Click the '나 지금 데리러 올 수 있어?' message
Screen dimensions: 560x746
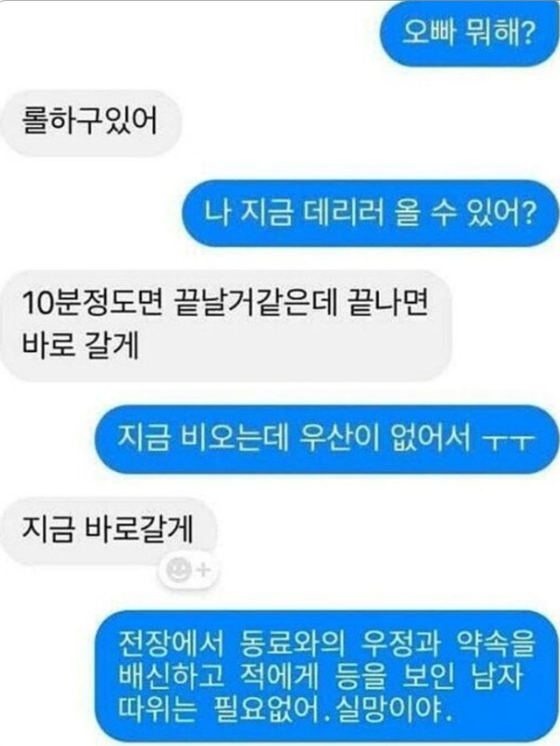pos(371,213)
